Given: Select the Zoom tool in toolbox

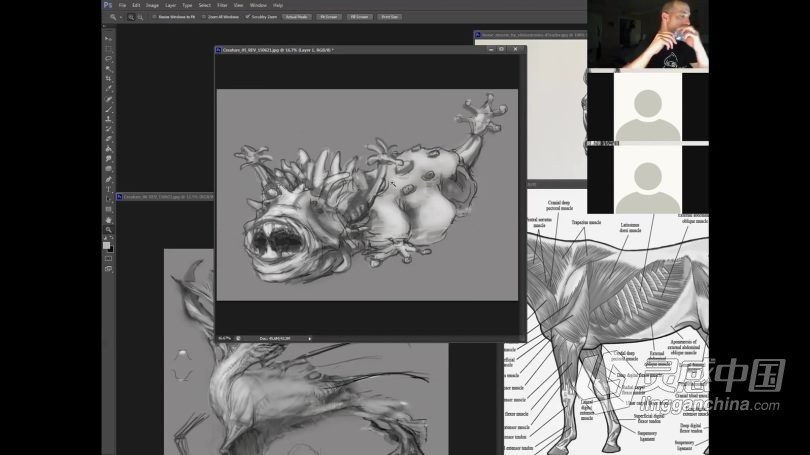Looking at the screenshot, I should (108, 229).
